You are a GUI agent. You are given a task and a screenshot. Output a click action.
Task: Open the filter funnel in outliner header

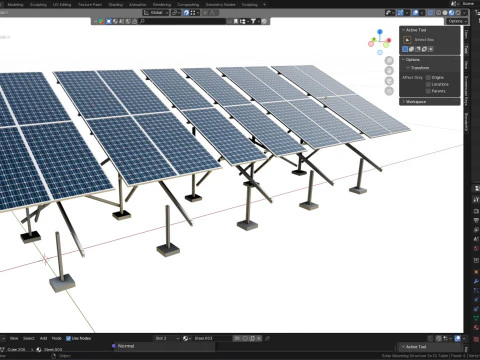click(253, 21)
